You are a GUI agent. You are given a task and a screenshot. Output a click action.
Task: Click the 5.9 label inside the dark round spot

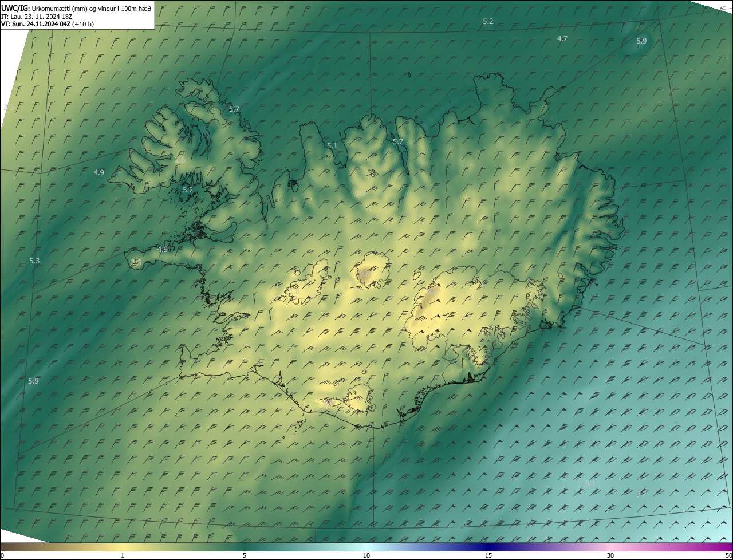(x=641, y=41)
